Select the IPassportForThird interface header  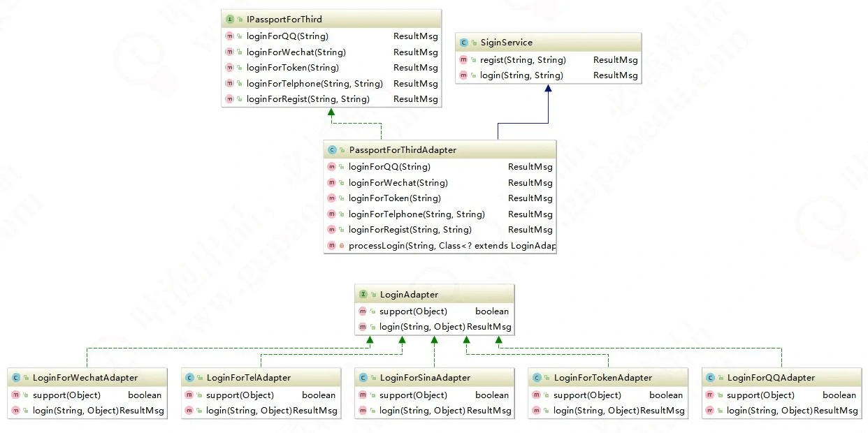(284, 20)
